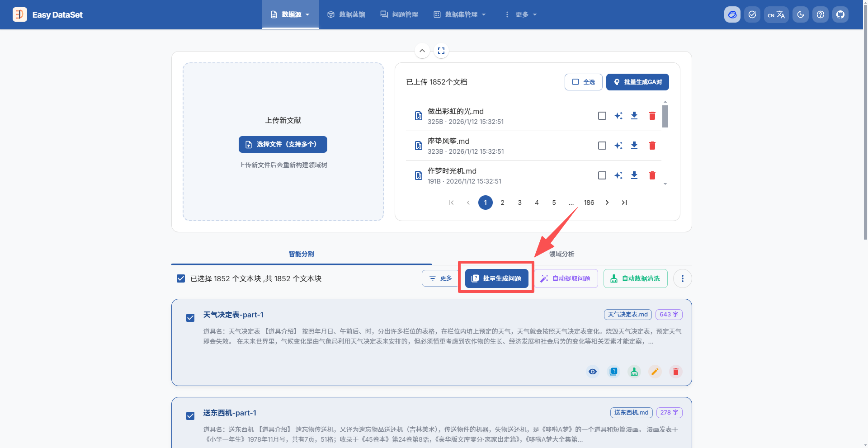868x448 pixels.
Task: Download 作梦时光机.md file
Action: [x=634, y=175]
